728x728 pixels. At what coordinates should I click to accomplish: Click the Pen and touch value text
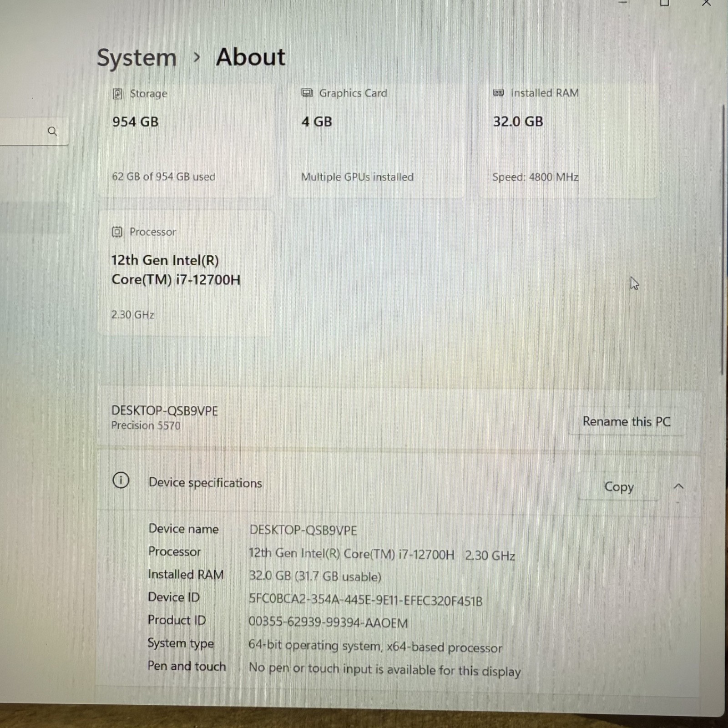pyautogui.click(x=384, y=669)
